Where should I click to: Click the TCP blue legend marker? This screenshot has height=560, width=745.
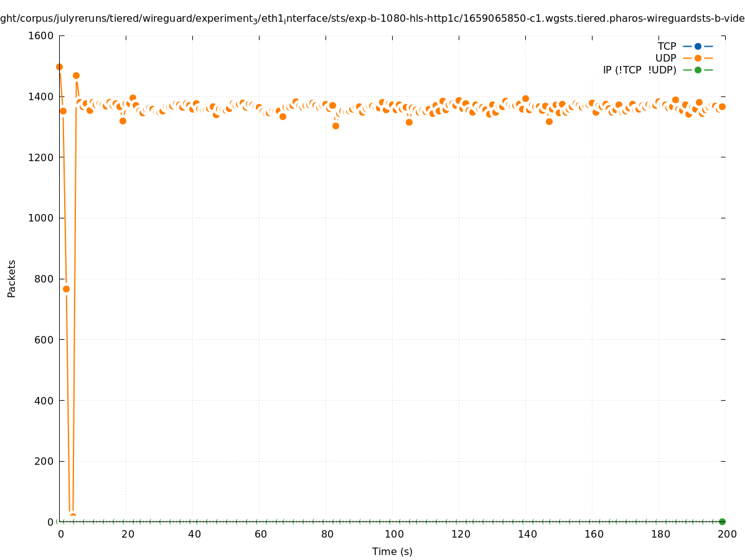(x=698, y=46)
